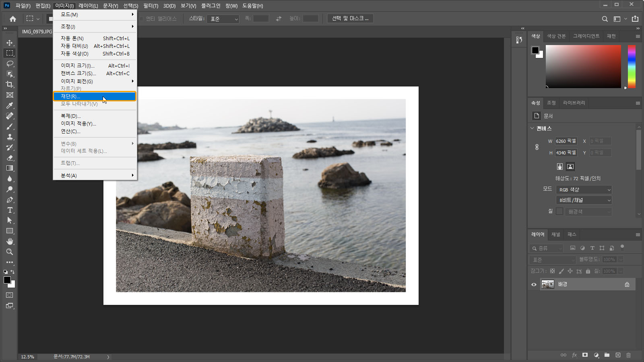Open the 필터(T) menu
The image size is (644, 362).
151,6
